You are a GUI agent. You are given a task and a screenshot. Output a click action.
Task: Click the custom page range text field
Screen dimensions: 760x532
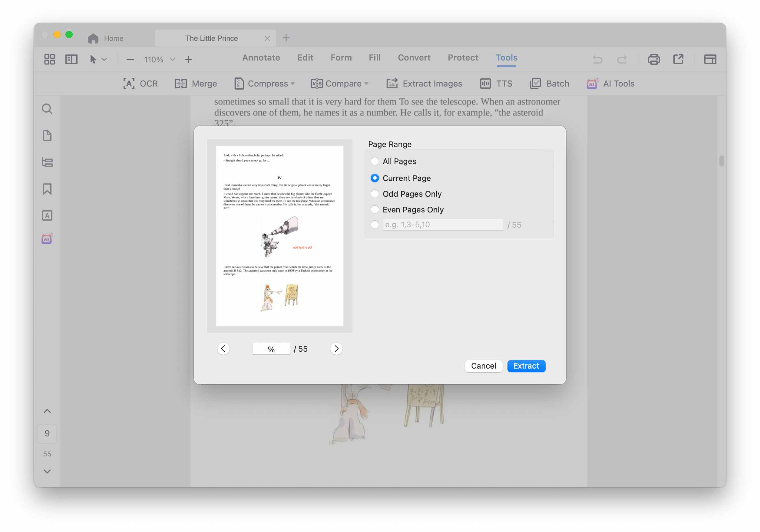pyautogui.click(x=443, y=225)
